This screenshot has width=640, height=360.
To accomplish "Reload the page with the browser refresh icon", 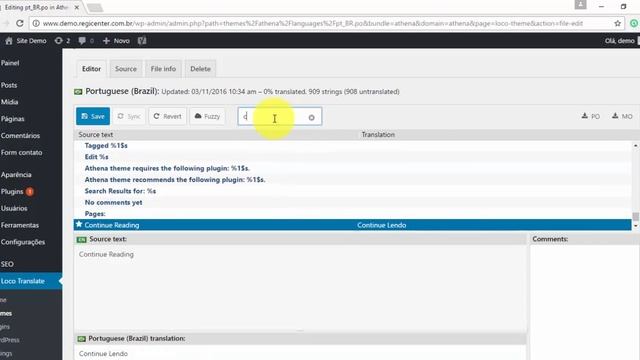I will pyautogui.click(x=20, y=23).
